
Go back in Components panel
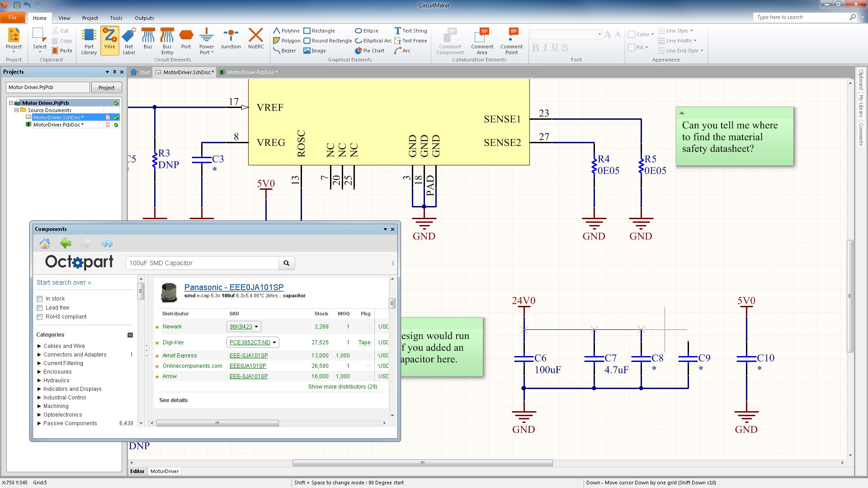tap(66, 244)
